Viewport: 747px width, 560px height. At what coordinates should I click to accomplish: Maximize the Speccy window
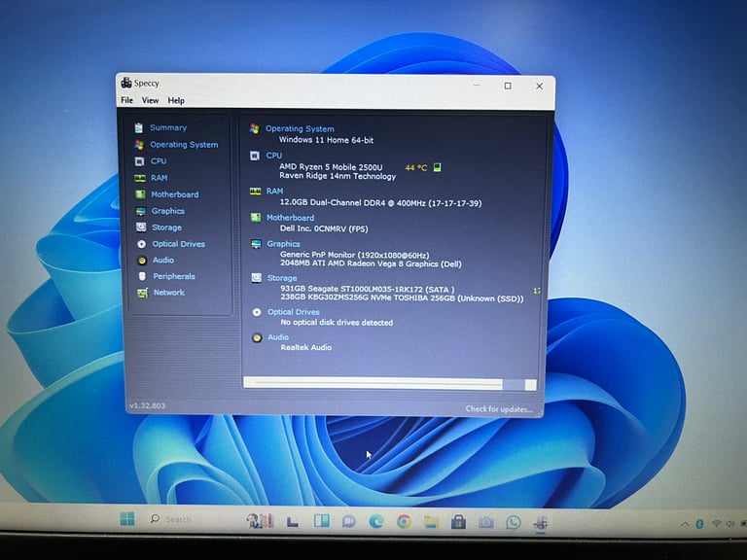(508, 86)
